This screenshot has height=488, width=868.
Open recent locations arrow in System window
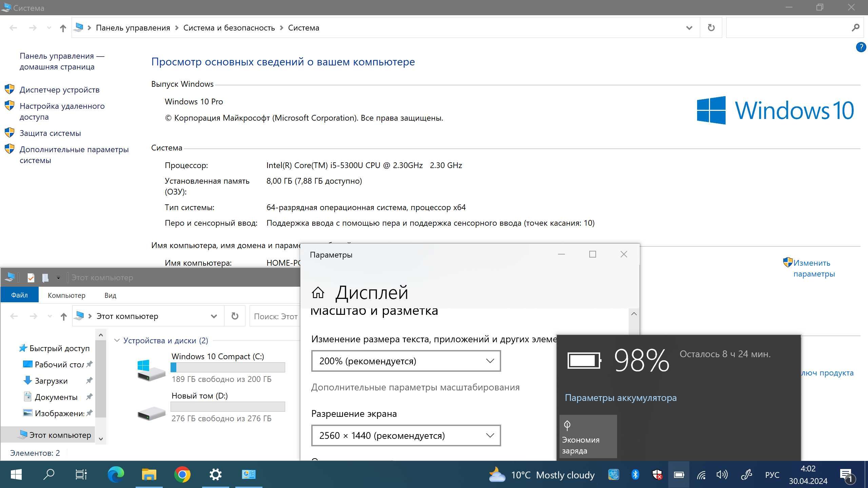pyautogui.click(x=49, y=28)
